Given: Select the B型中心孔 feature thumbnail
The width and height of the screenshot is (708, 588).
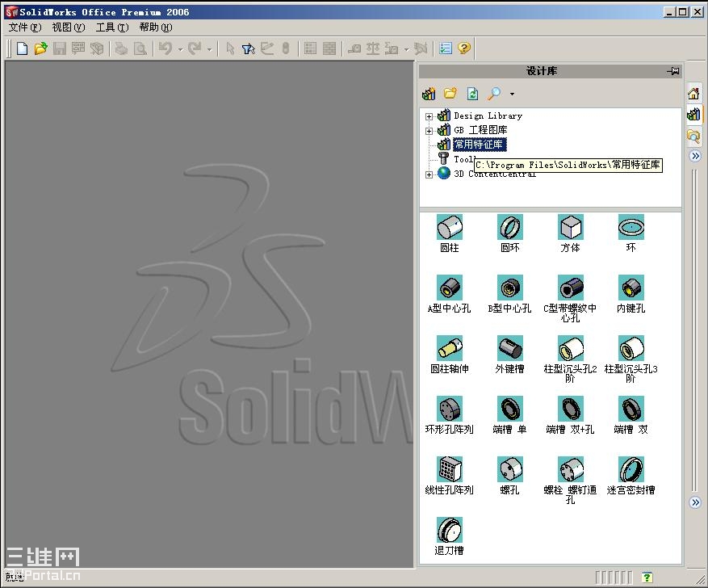Looking at the screenshot, I should [509, 288].
